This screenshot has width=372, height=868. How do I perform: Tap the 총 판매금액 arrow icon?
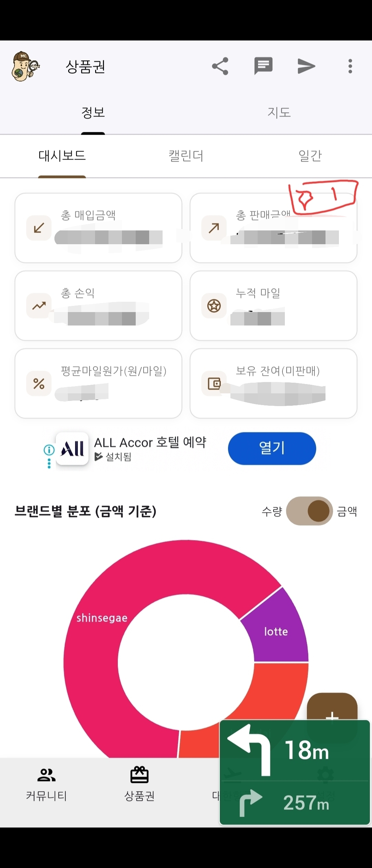(214, 228)
